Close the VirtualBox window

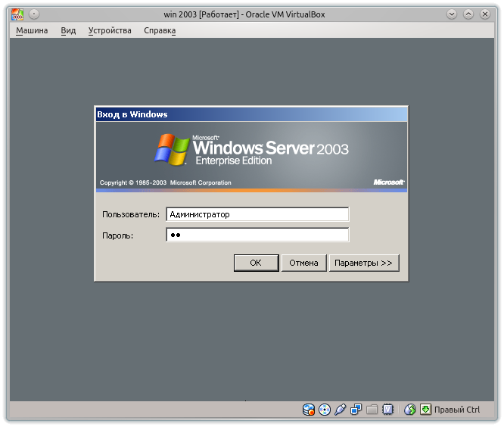[x=485, y=14]
